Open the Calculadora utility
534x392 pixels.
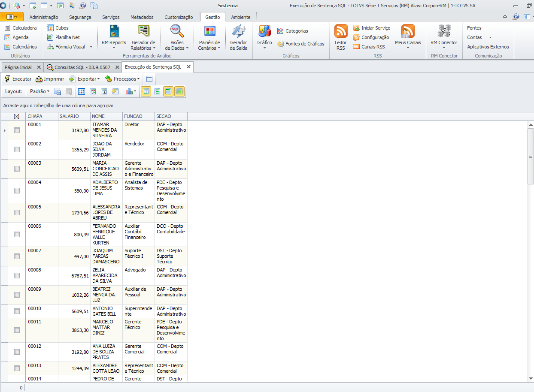[21, 28]
